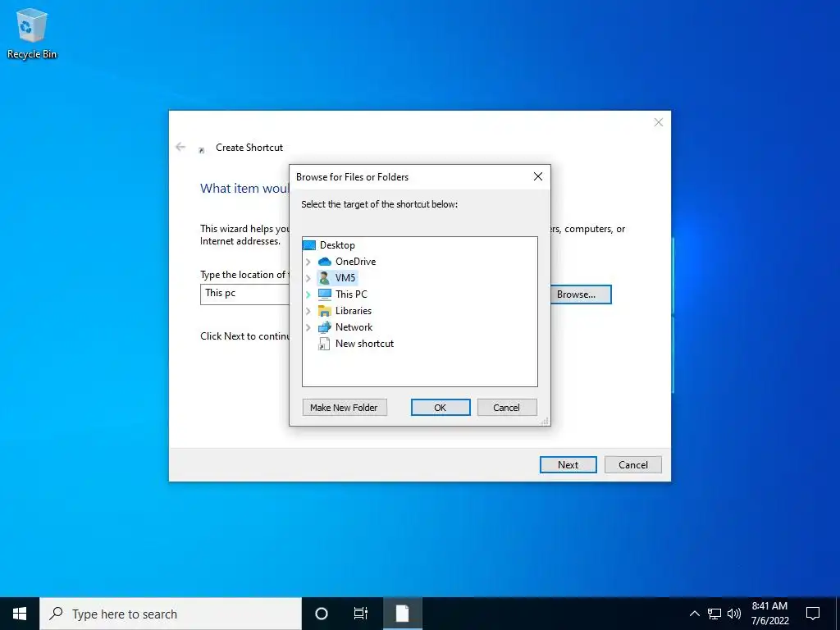
Task: Click the 'Recycle Bin' label text
Action: [x=32, y=54]
